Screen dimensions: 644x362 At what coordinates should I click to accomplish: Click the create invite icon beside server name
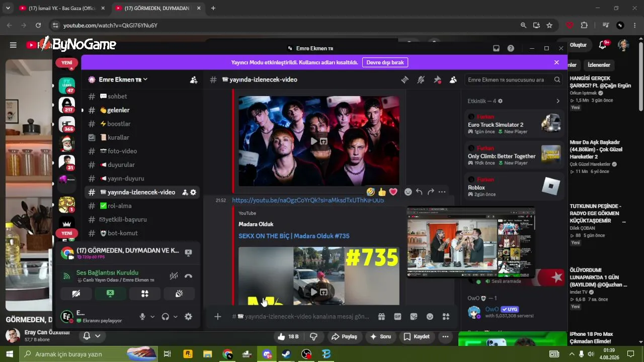click(x=194, y=79)
